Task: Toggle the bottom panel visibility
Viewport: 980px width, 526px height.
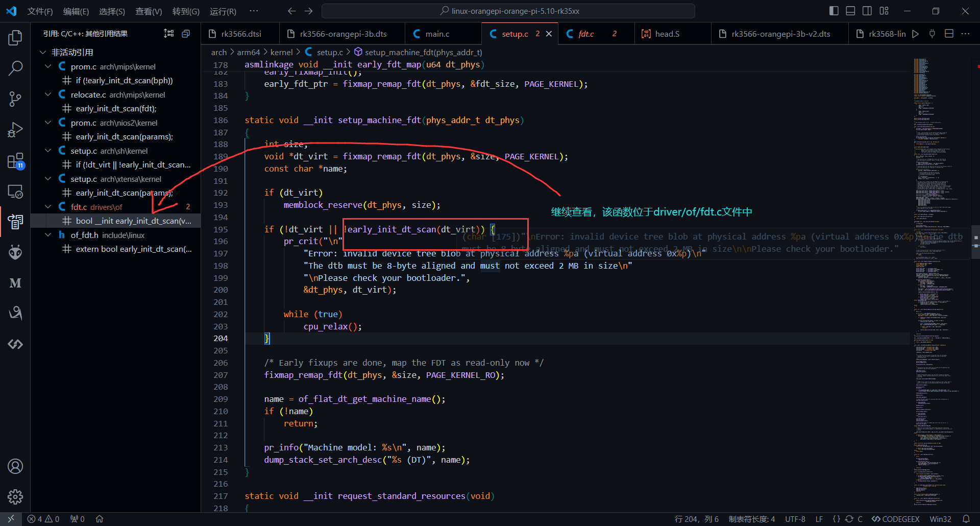Action: [850, 11]
